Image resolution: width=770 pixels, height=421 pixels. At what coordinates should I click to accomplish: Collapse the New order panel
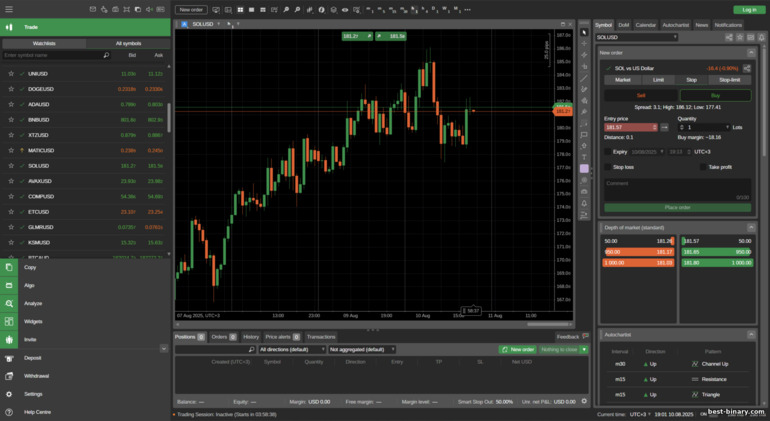pyautogui.click(x=751, y=53)
